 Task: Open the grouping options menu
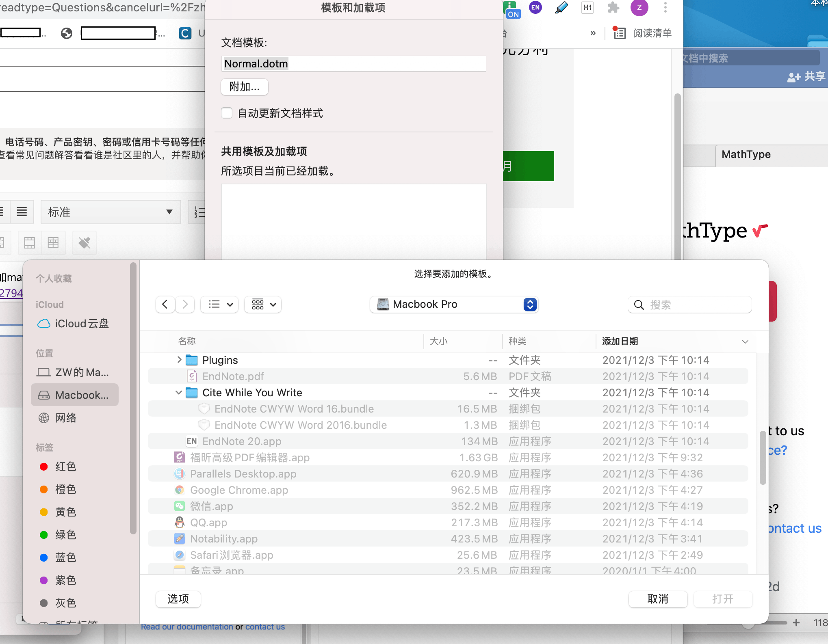(x=263, y=305)
